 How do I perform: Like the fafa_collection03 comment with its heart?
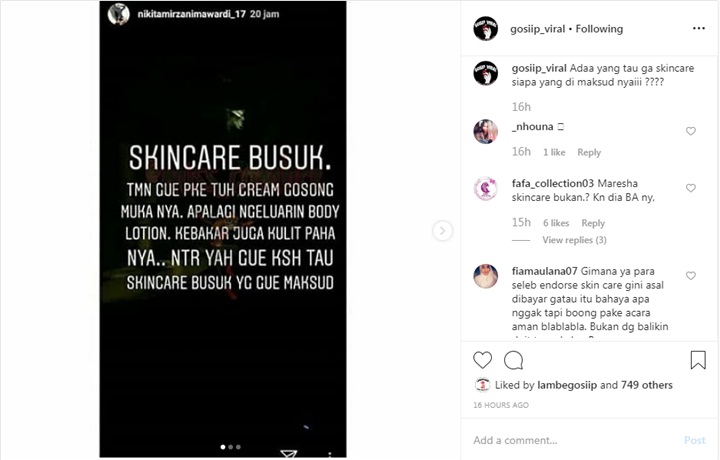pyautogui.click(x=691, y=188)
